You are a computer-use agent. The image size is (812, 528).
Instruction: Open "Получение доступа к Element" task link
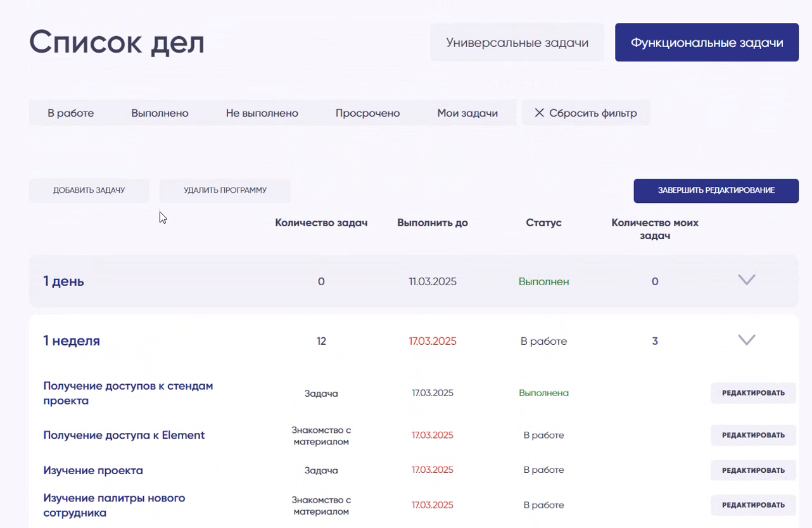124,435
